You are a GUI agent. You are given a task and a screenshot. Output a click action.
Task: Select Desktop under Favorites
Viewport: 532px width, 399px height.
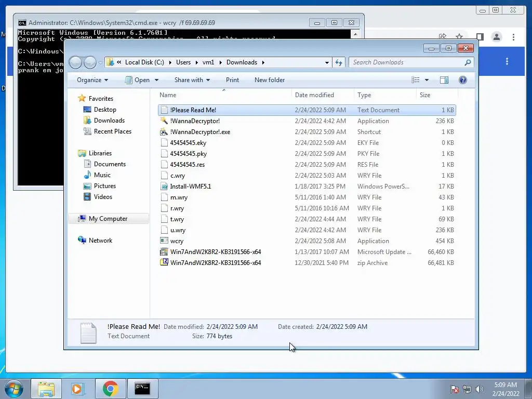click(x=105, y=110)
